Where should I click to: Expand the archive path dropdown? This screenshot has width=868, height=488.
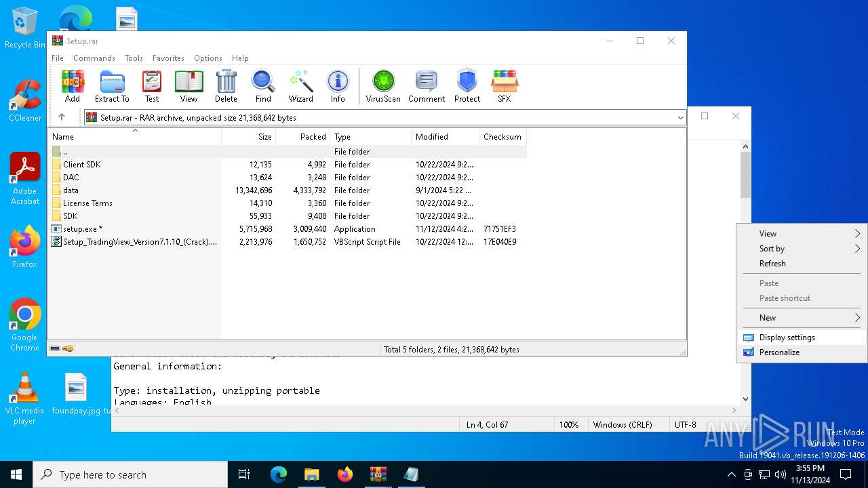680,118
